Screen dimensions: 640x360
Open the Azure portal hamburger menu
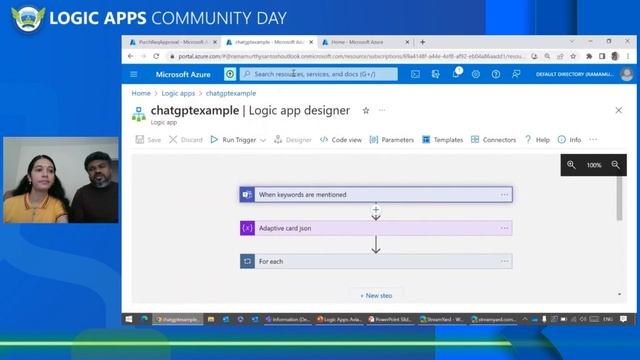click(x=133, y=74)
